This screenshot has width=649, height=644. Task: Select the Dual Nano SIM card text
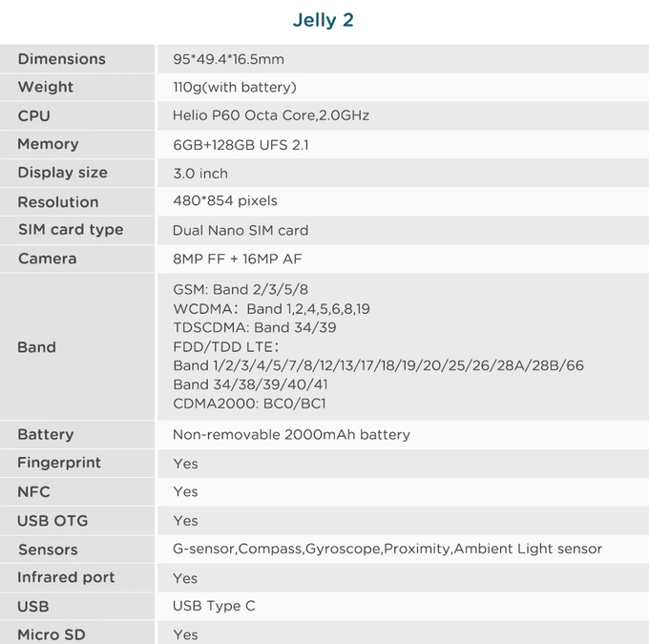(x=241, y=230)
